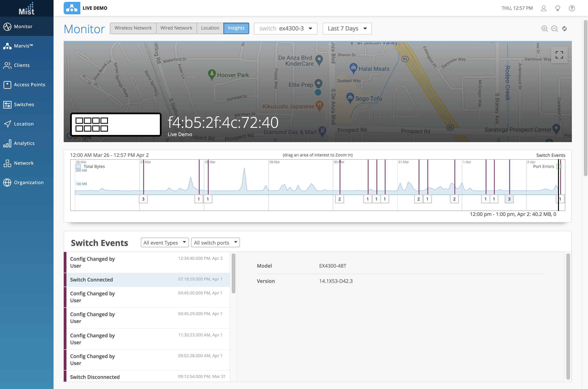Click the zoom out magnifier icon

click(554, 29)
